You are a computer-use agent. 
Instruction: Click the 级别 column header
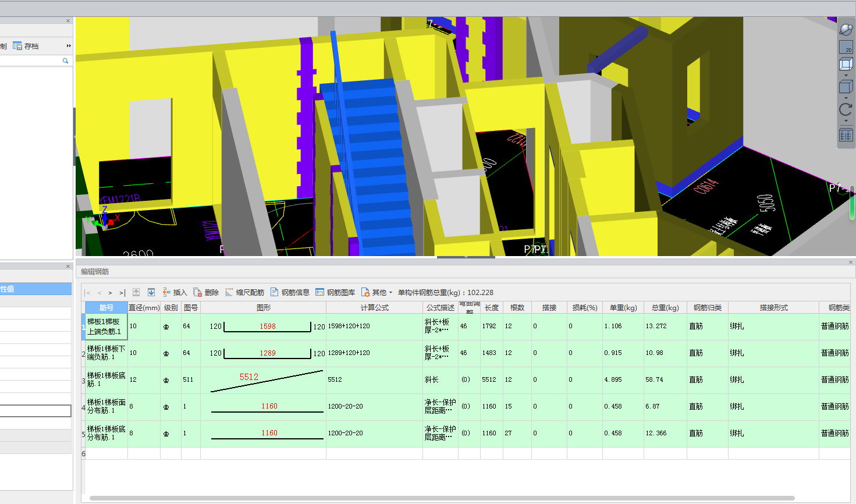[x=171, y=308]
